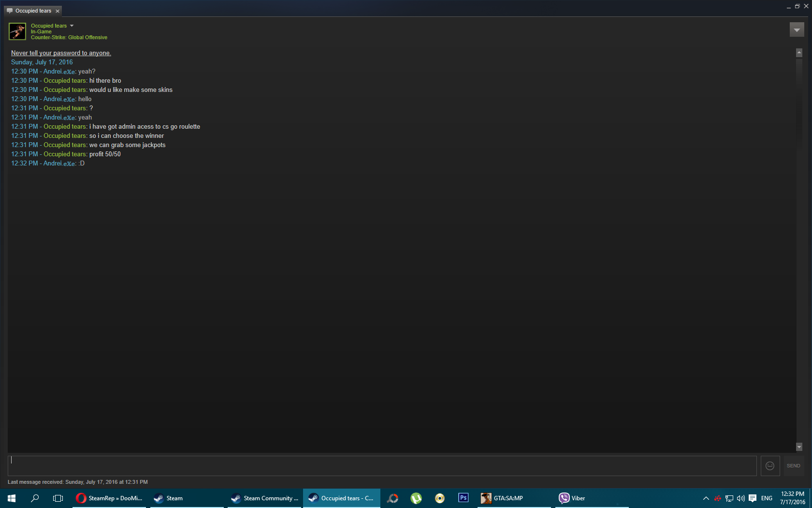The width and height of the screenshot is (812, 508).
Task: Open Viber from the taskbar
Action: [572, 498]
